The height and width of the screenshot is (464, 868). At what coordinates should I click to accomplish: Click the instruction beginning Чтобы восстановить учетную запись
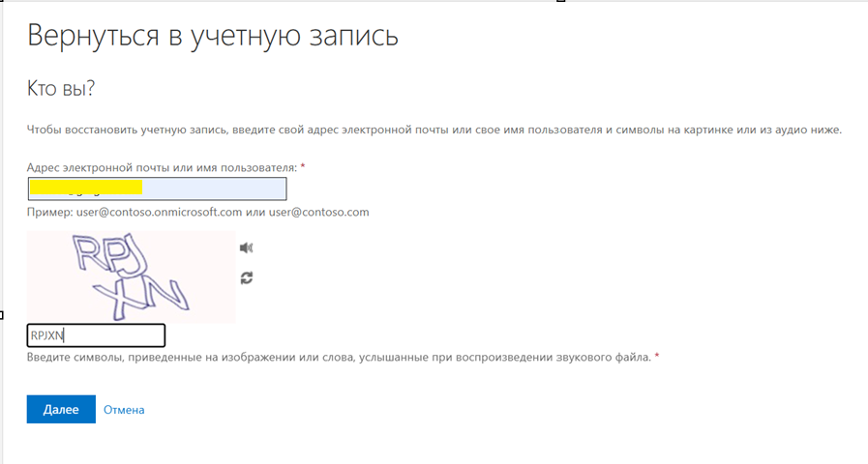(x=434, y=130)
